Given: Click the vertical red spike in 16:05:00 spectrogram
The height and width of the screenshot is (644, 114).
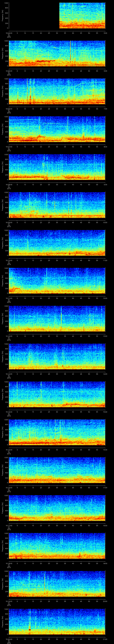Looking at the screenshot, I should [70, 54].
